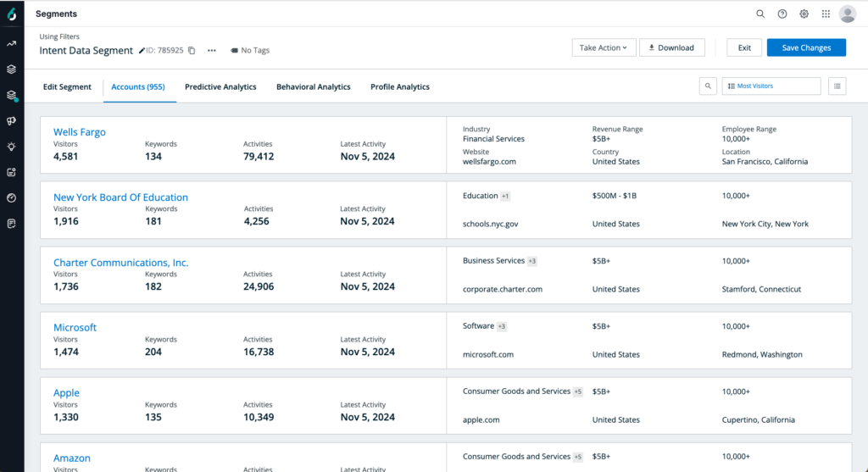Open the megaphone campaigns sidebar icon

[x=12, y=120]
